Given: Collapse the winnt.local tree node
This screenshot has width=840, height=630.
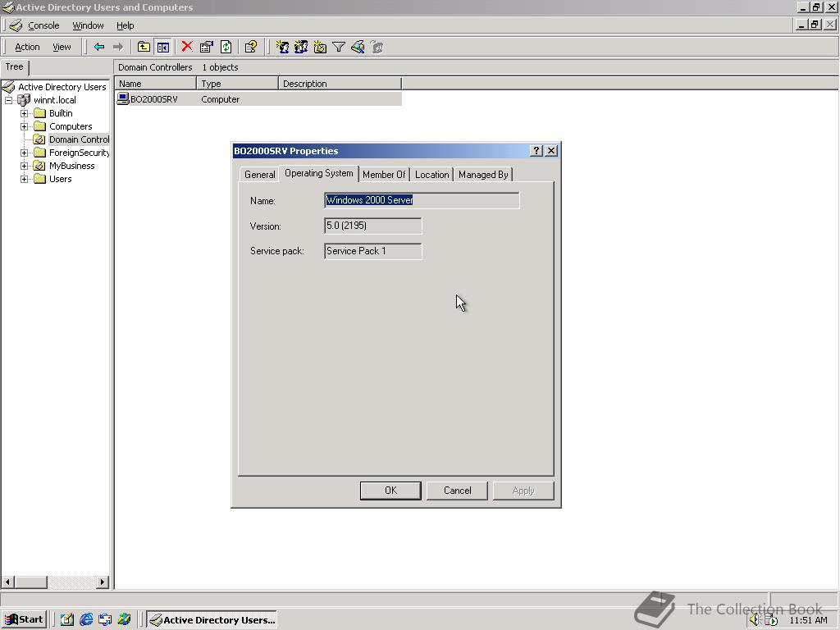Looking at the screenshot, I should (8, 100).
